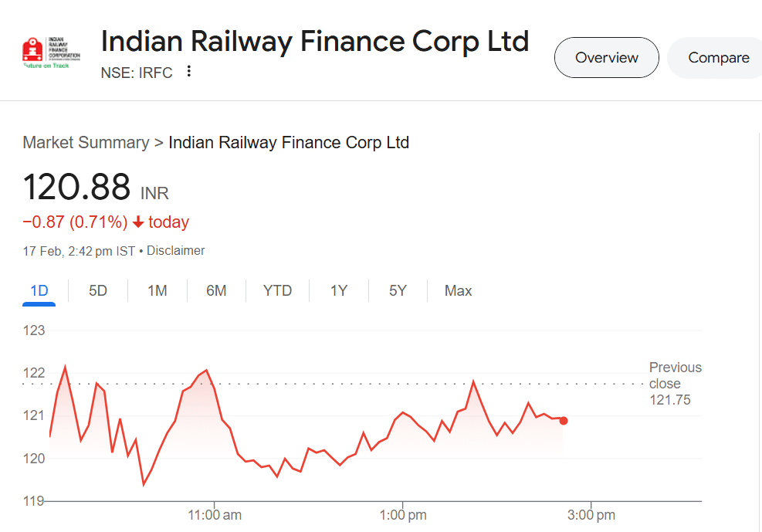Click the IRFC company logo
The image size is (762, 532).
coord(51,52)
